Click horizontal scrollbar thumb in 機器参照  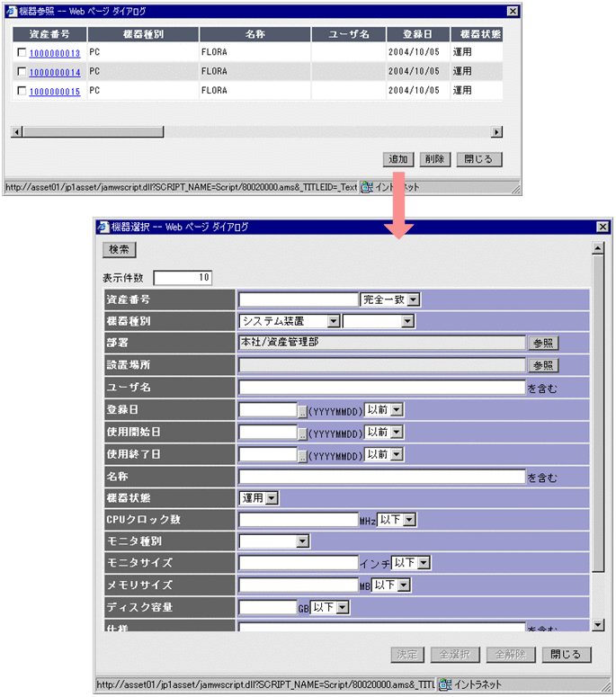[94, 131]
